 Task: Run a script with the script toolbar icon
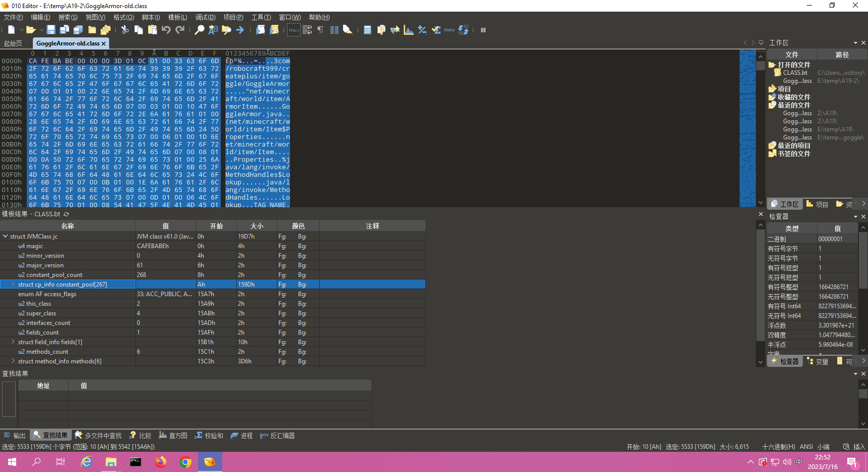(x=260, y=30)
